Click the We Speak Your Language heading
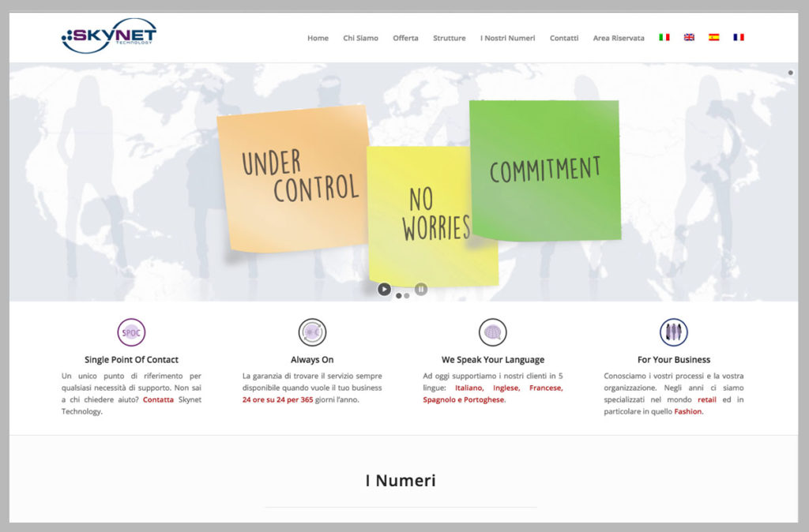Image resolution: width=809 pixels, height=532 pixels. 493,360
